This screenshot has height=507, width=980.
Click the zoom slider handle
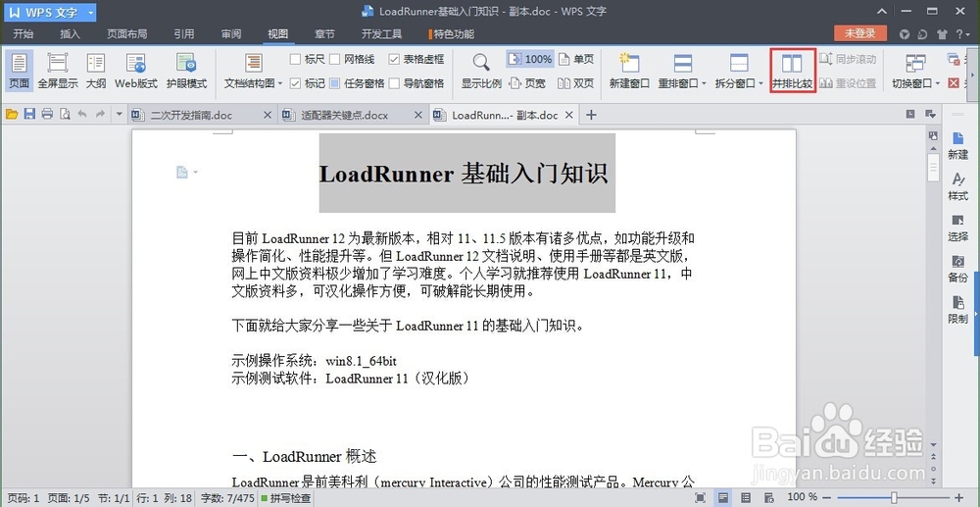pos(894,497)
